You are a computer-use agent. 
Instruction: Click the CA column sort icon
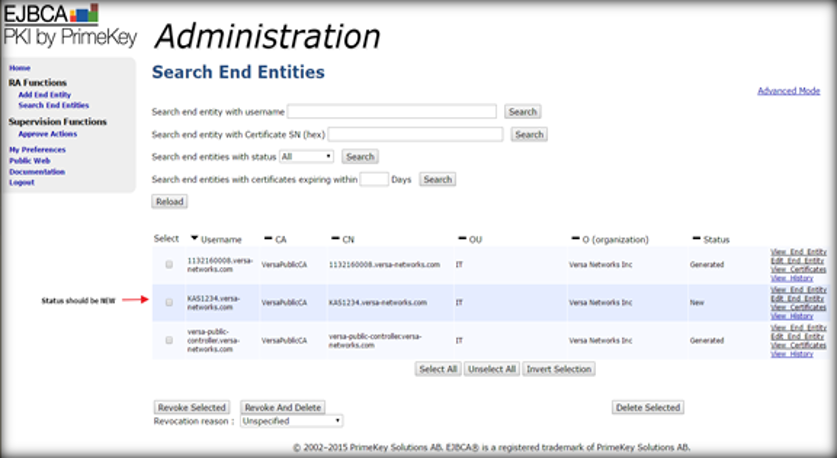pyautogui.click(x=269, y=238)
